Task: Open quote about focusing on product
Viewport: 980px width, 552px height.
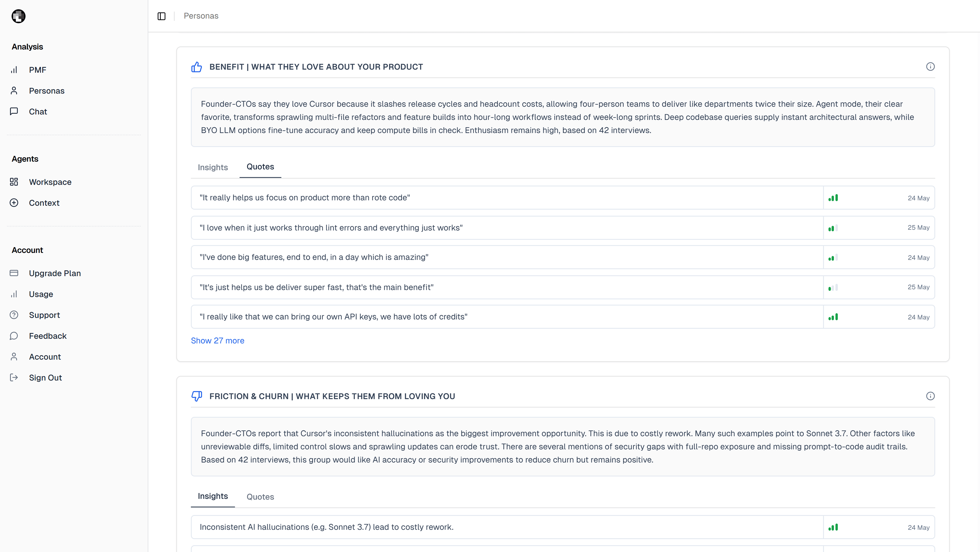Action: [563, 197]
